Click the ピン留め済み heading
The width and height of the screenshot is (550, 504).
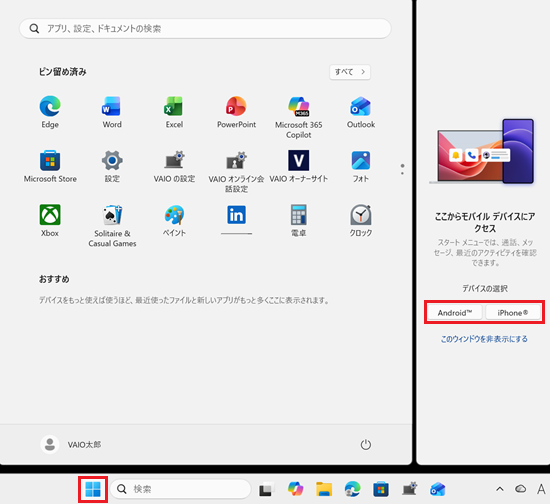coord(62,72)
